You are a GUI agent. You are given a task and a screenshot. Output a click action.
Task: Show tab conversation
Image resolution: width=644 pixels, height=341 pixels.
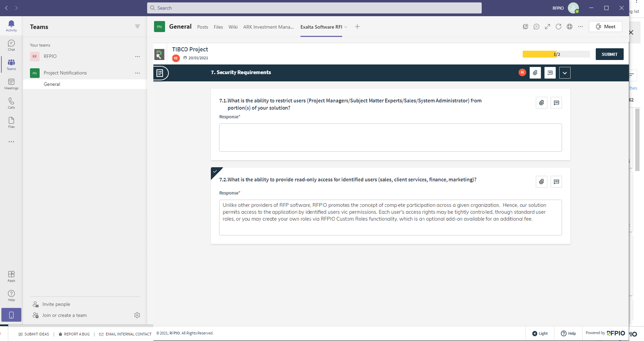[x=536, y=27]
